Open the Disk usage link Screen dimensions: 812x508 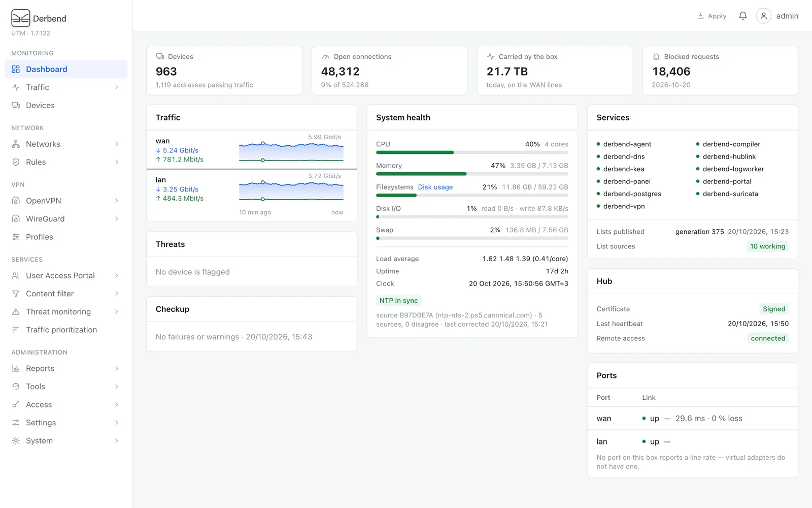pyautogui.click(x=435, y=187)
